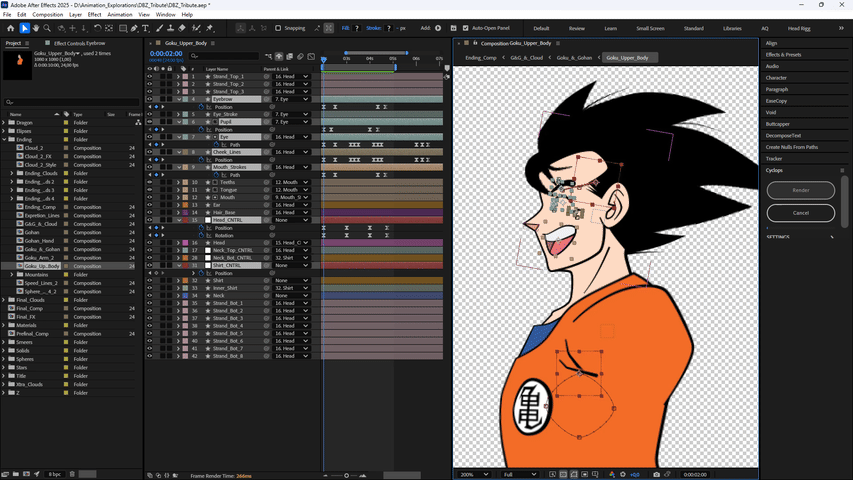Click the Stroke color swatch
The width and height of the screenshot is (853, 480).
click(388, 28)
